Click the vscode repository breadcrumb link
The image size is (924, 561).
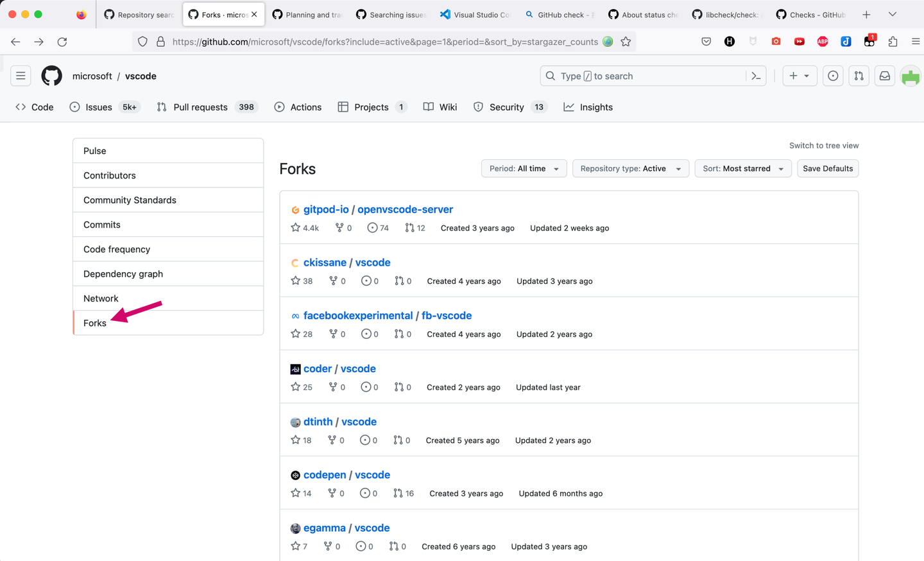coord(141,76)
